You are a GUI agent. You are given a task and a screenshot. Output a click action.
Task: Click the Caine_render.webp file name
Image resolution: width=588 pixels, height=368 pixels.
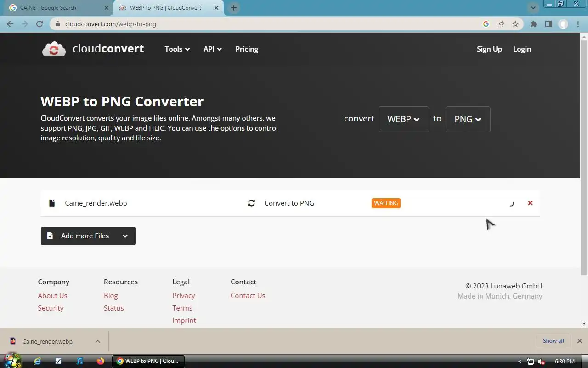point(96,203)
